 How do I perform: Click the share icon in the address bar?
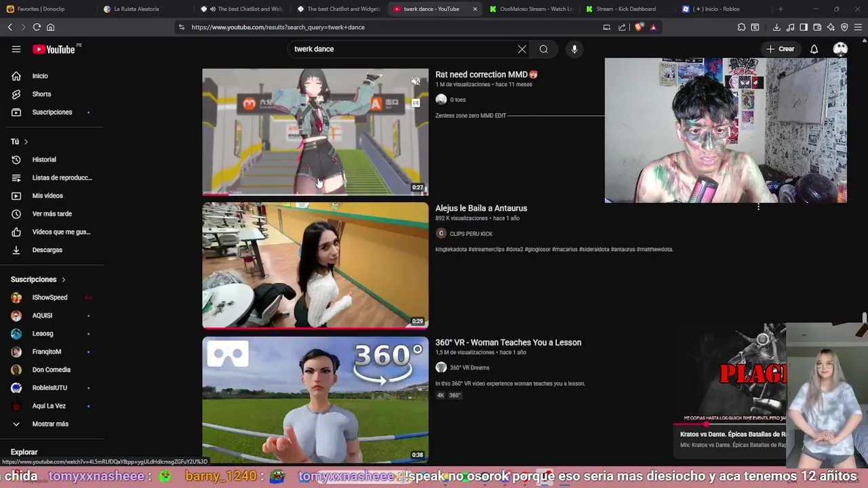click(622, 27)
